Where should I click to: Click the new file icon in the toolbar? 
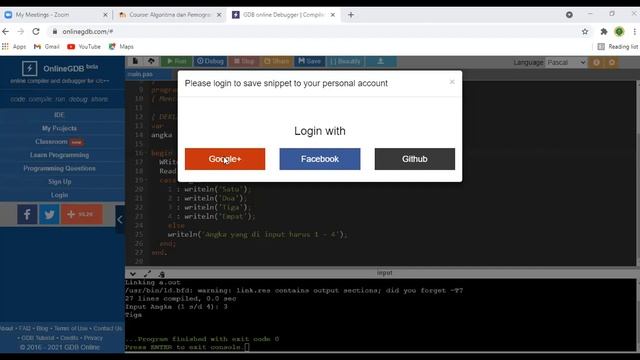pyautogui.click(x=135, y=61)
